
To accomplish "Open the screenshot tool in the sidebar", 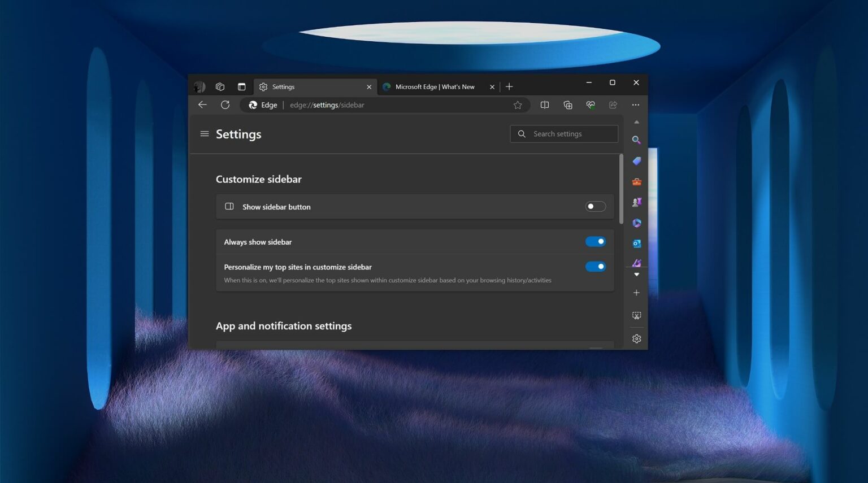I will 636,315.
